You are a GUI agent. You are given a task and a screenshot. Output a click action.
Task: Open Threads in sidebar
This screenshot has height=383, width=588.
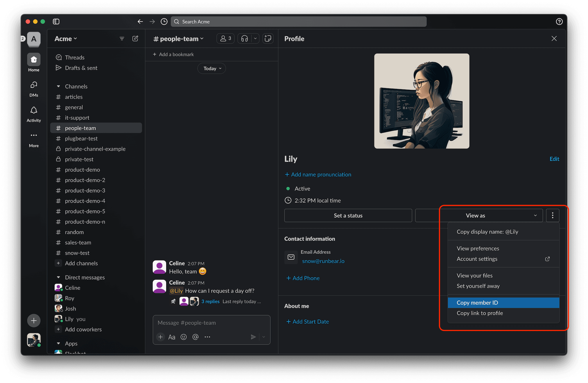(96, 57)
